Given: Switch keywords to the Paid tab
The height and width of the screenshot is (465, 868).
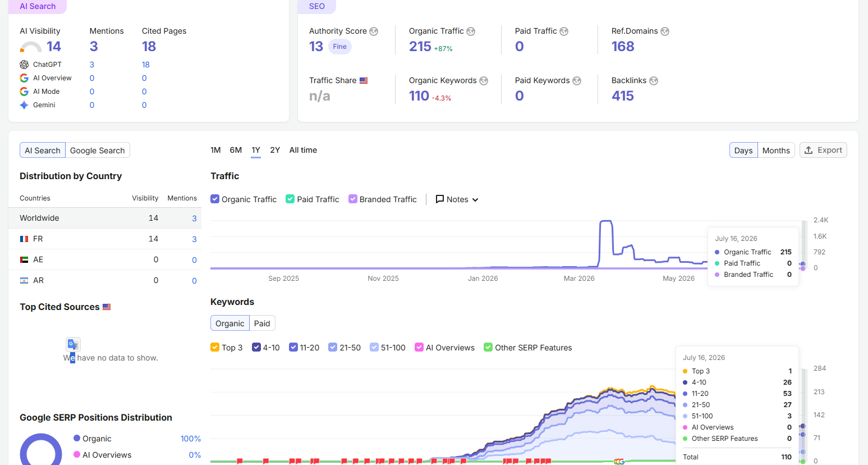Looking at the screenshot, I should pyautogui.click(x=262, y=323).
